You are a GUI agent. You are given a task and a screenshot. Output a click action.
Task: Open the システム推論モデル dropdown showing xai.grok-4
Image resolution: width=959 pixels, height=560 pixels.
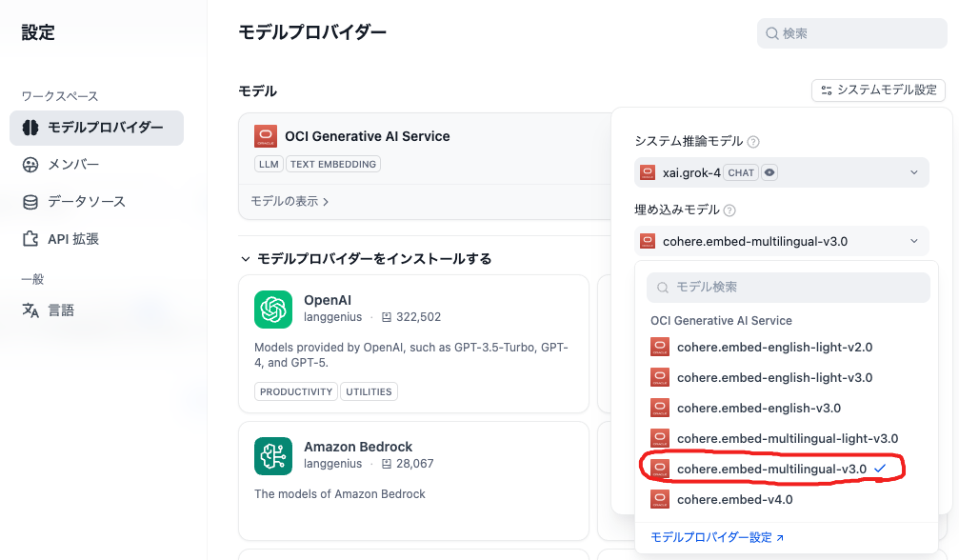[x=782, y=172]
